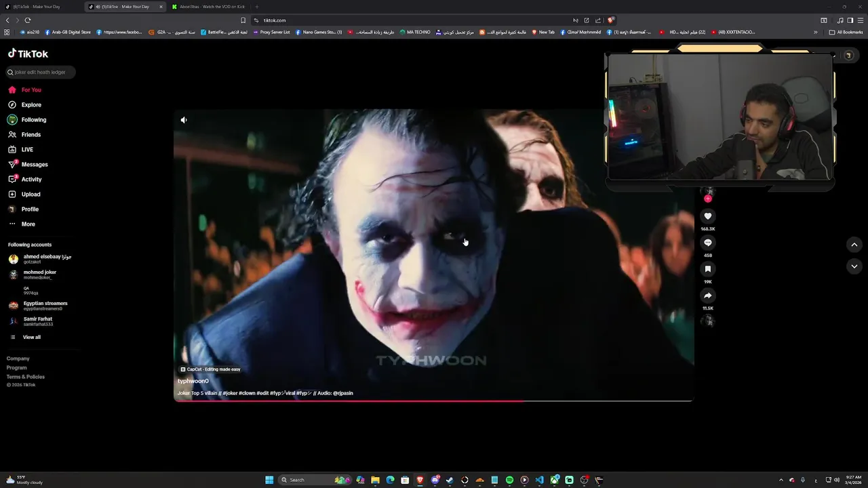Viewport: 868px width, 488px height.
Task: Expand the Company footer section
Action: click(x=18, y=359)
